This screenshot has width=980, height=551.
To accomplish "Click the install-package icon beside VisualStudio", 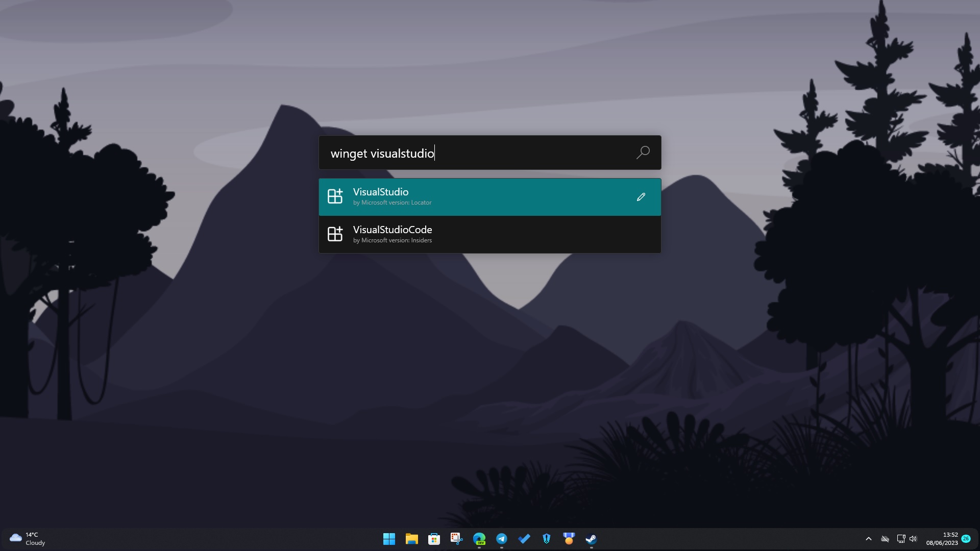I will 335,196.
